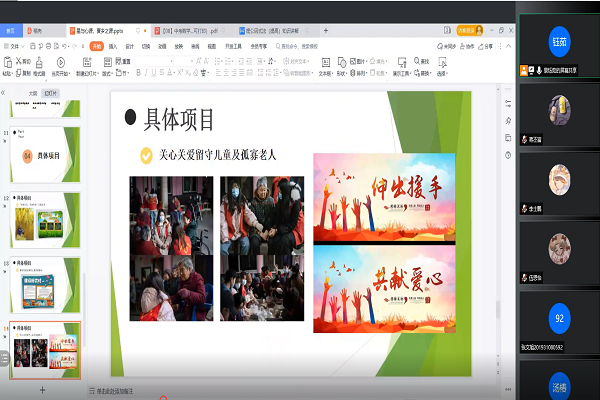
Task: Expand the Layout (版式) dropdown
Action: pos(107,73)
